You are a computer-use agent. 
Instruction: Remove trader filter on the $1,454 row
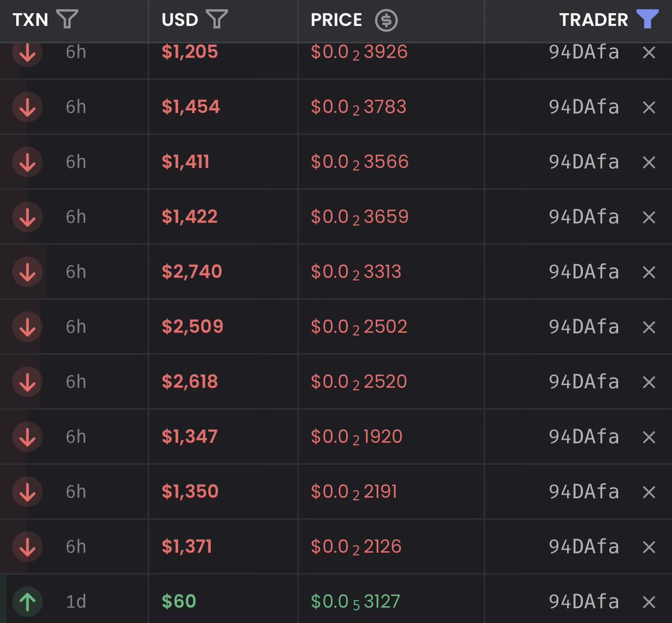coord(648,107)
